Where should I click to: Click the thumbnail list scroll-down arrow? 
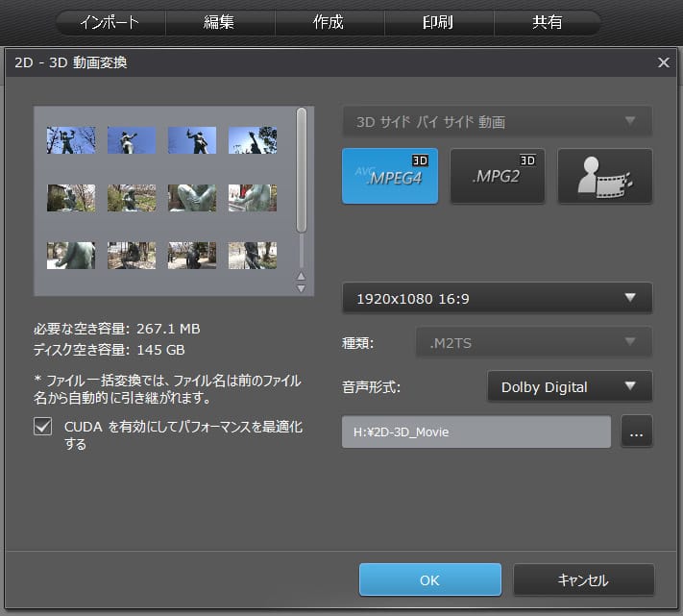(301, 287)
